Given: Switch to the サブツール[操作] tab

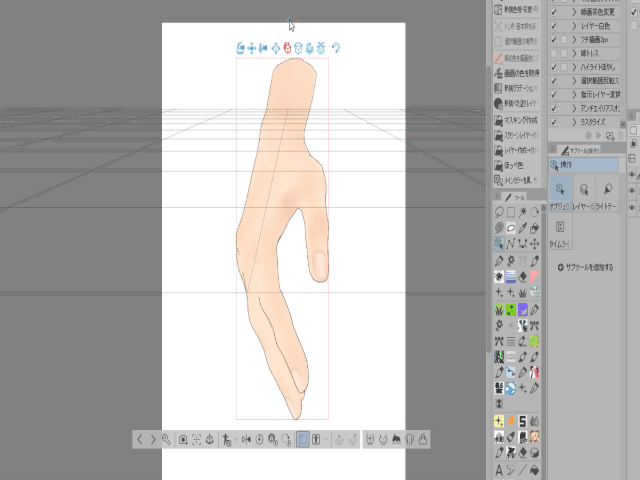Looking at the screenshot, I should pyautogui.click(x=580, y=151).
